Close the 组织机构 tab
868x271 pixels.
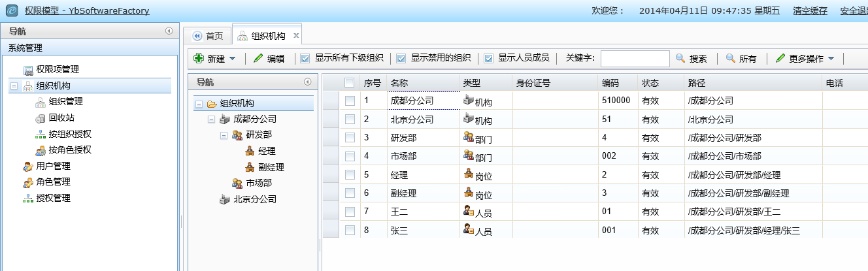[x=296, y=36]
